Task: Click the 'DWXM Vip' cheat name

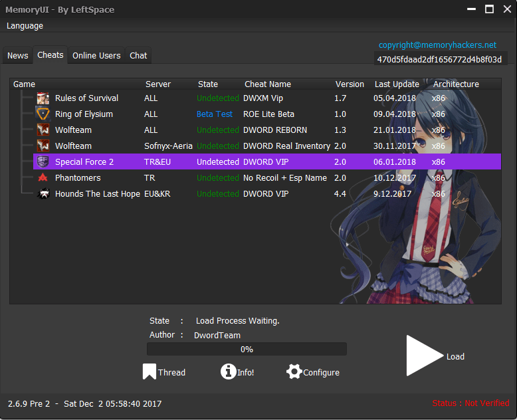Action: [x=262, y=98]
